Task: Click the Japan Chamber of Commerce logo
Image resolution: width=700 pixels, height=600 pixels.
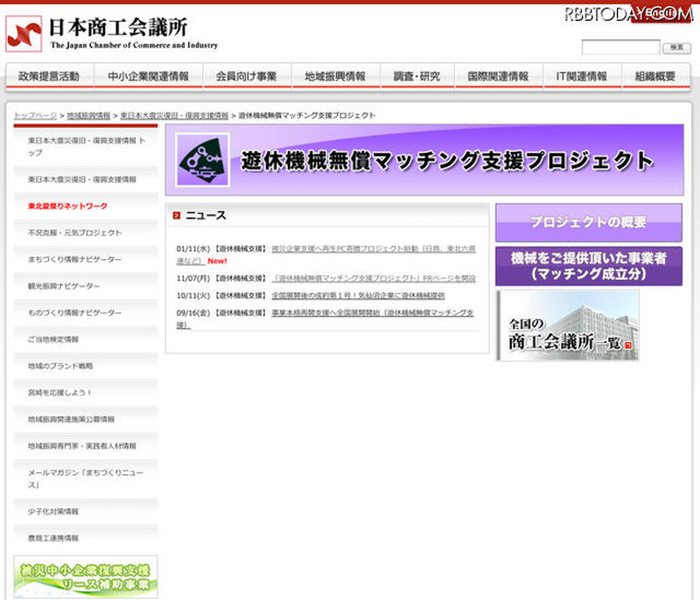Action: [x=24, y=33]
